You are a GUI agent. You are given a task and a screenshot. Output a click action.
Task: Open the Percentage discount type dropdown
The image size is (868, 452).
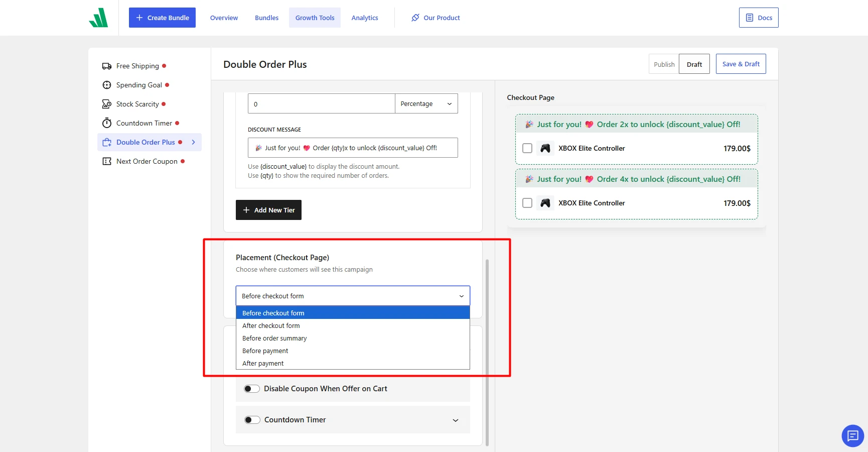tap(426, 103)
